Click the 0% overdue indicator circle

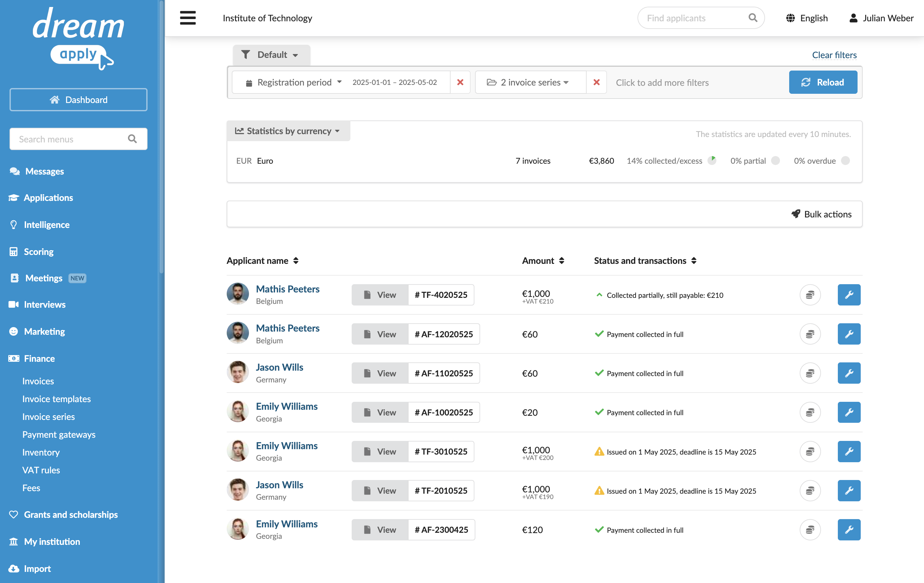click(845, 160)
